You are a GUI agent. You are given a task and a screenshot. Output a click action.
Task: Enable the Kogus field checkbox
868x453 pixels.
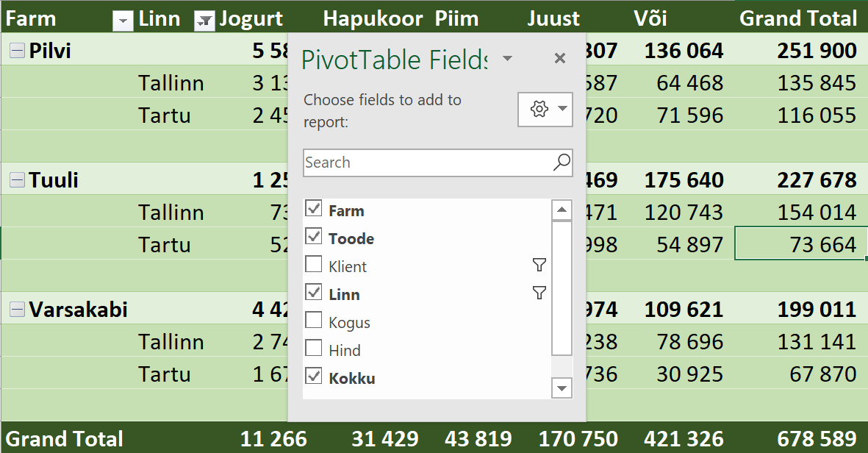click(x=314, y=321)
